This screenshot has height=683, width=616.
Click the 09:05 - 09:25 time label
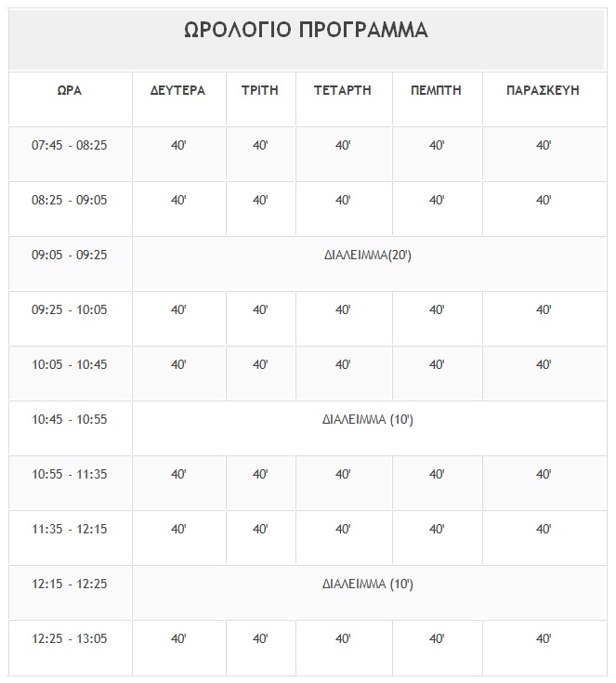click(x=70, y=256)
